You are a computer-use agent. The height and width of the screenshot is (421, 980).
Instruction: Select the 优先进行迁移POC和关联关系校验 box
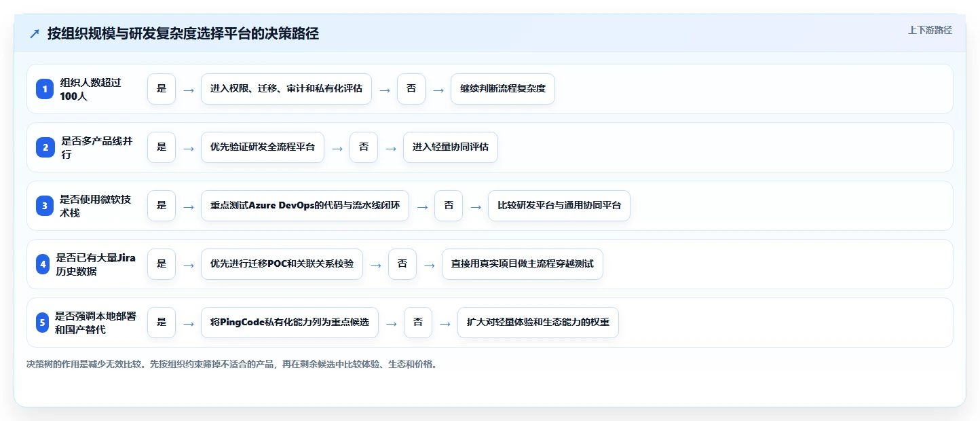click(282, 264)
